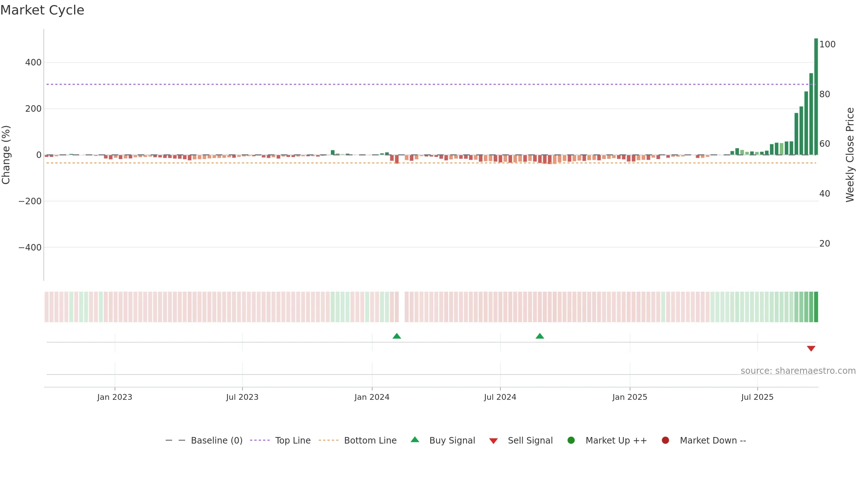Toggle the Sell Signal legend entry
Image resolution: width=868 pixels, height=488 pixels.
pyautogui.click(x=521, y=440)
